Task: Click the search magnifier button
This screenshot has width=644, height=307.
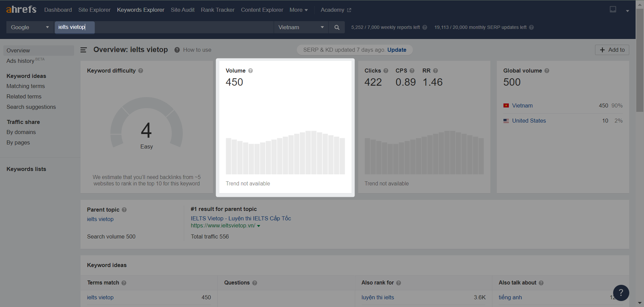Action: (x=337, y=27)
